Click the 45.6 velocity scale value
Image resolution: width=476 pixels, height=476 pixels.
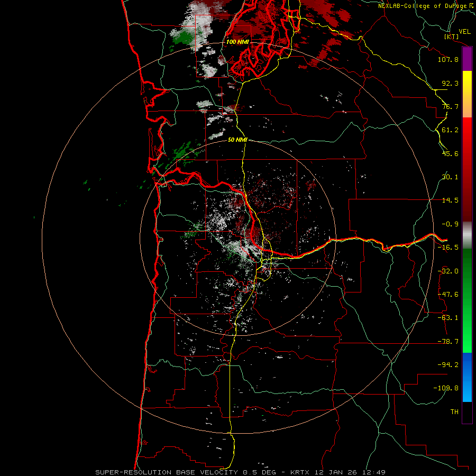[450, 153]
